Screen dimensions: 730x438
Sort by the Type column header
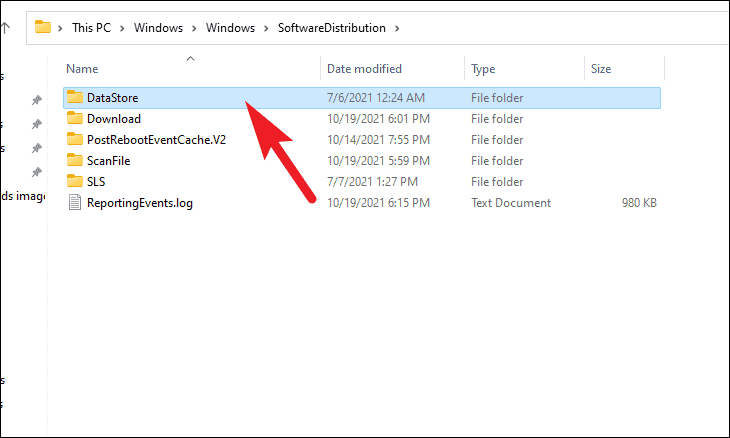click(483, 69)
